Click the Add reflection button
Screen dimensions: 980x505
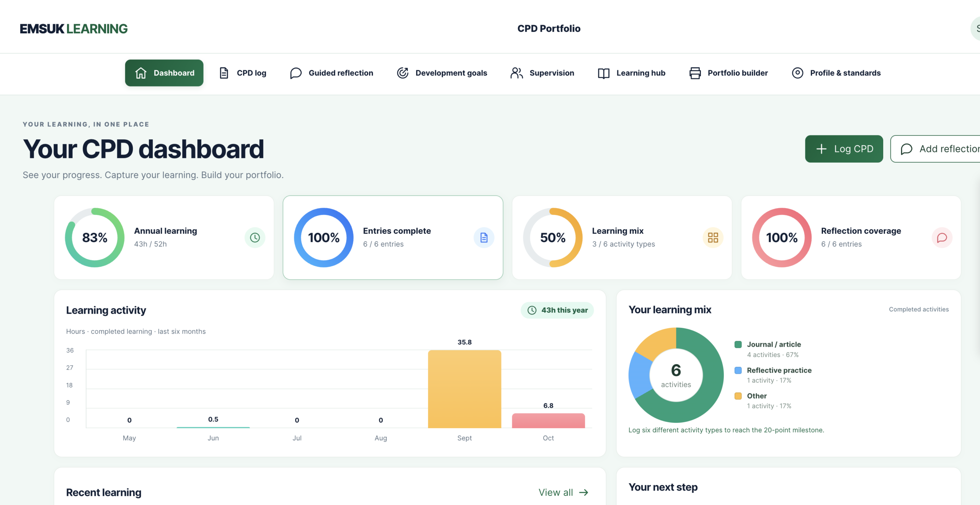point(936,149)
